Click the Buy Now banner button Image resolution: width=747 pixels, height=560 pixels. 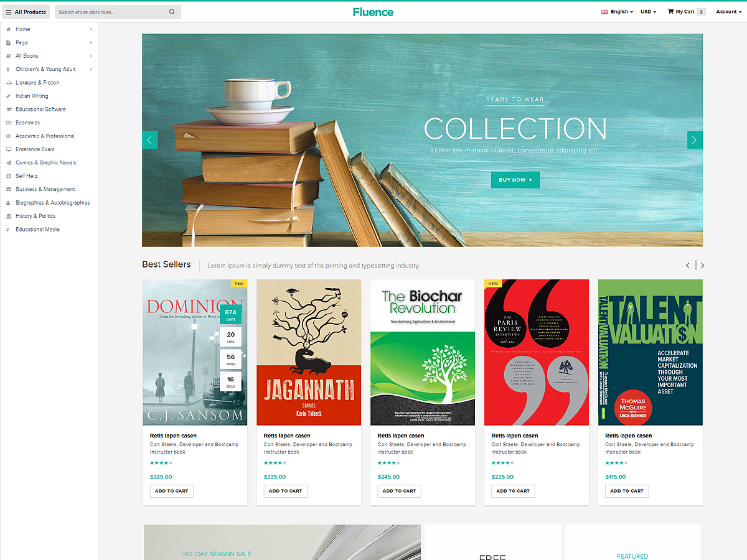pyautogui.click(x=515, y=180)
